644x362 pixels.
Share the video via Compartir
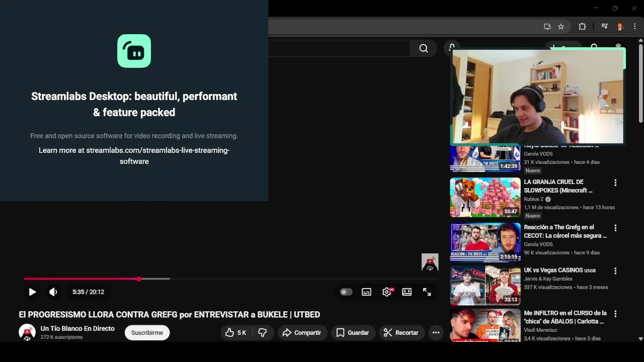(302, 333)
